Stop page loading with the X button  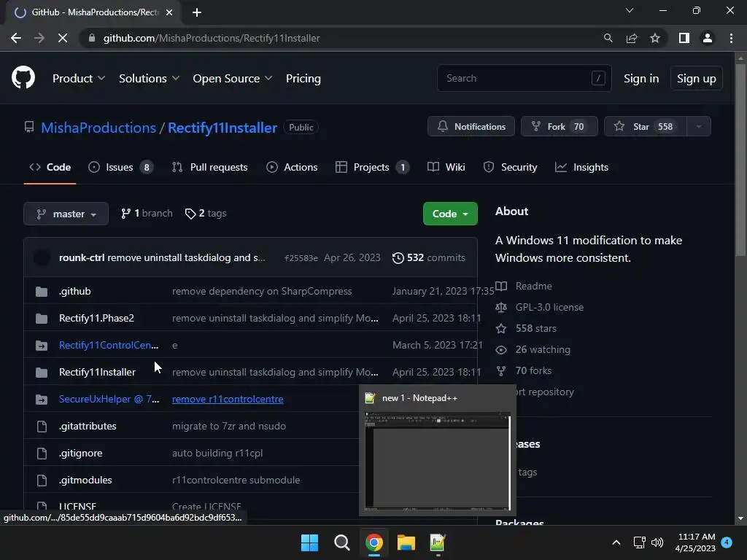(x=63, y=38)
